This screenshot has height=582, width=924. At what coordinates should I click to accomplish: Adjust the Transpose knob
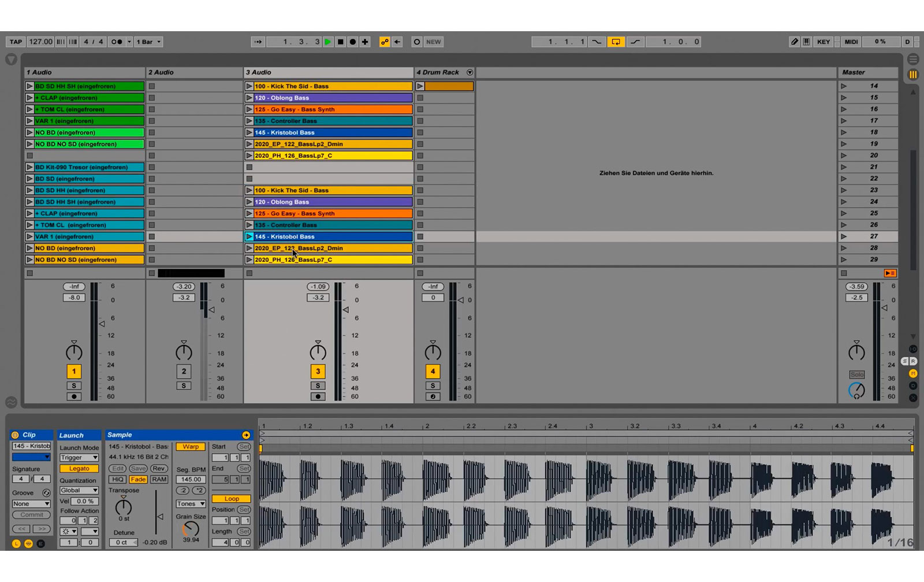click(x=124, y=507)
